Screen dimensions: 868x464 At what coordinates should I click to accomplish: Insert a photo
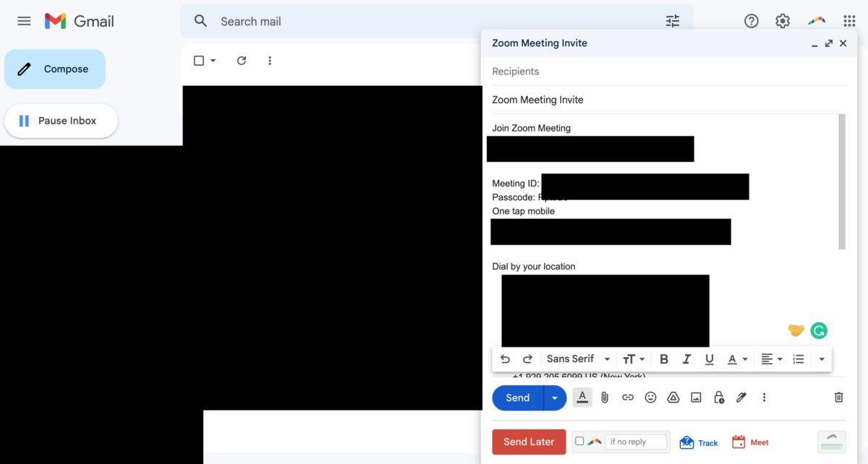click(696, 398)
